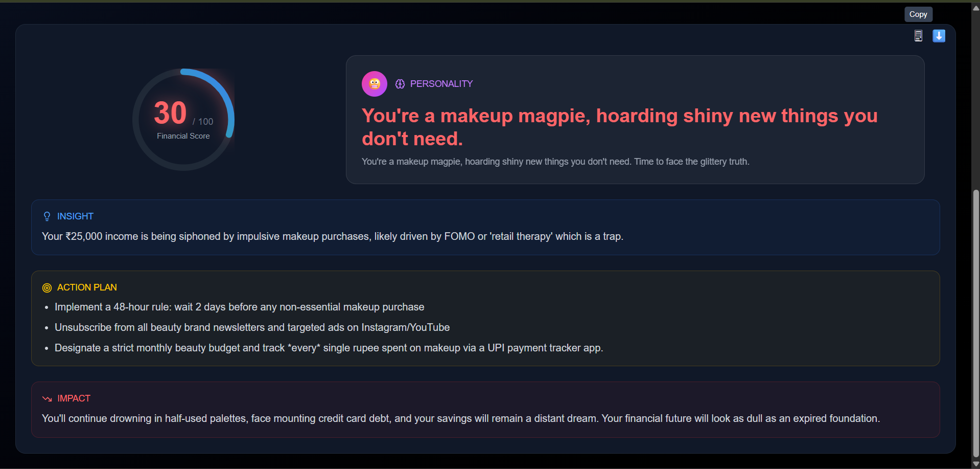The width and height of the screenshot is (980, 469).
Task: Click the financial score progress ring
Action: 183,120
